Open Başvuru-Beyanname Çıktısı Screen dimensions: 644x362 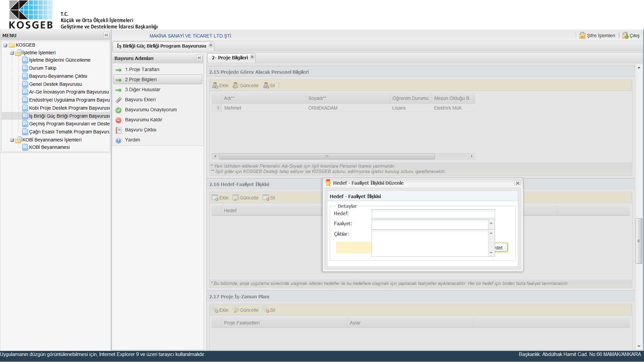[x=58, y=76]
